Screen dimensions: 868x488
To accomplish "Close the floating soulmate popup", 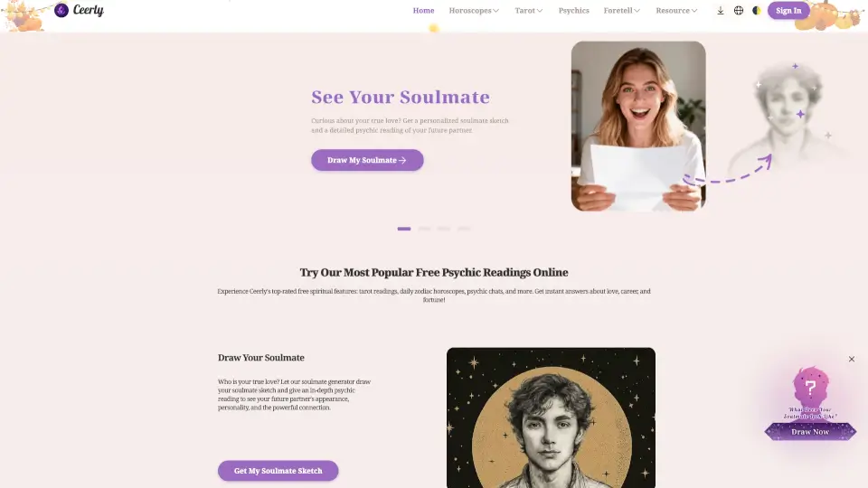I will click(x=852, y=359).
